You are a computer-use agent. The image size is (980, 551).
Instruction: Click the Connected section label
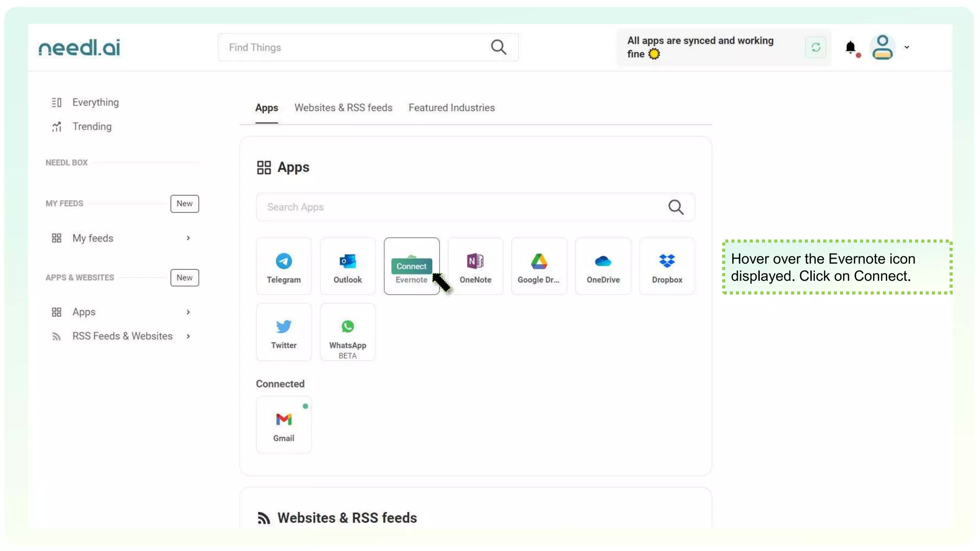click(280, 384)
